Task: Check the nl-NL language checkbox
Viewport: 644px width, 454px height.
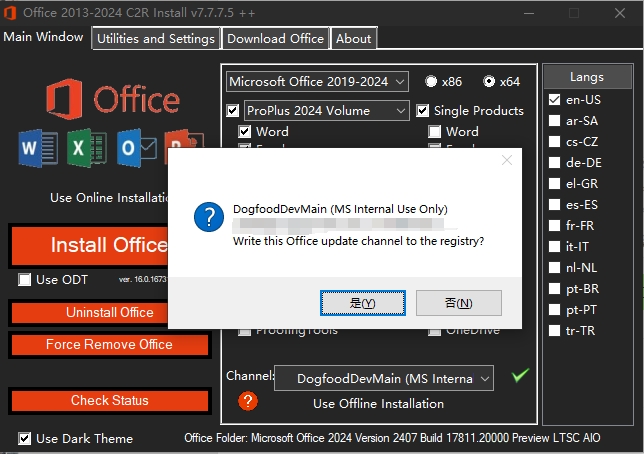Action: 554,267
